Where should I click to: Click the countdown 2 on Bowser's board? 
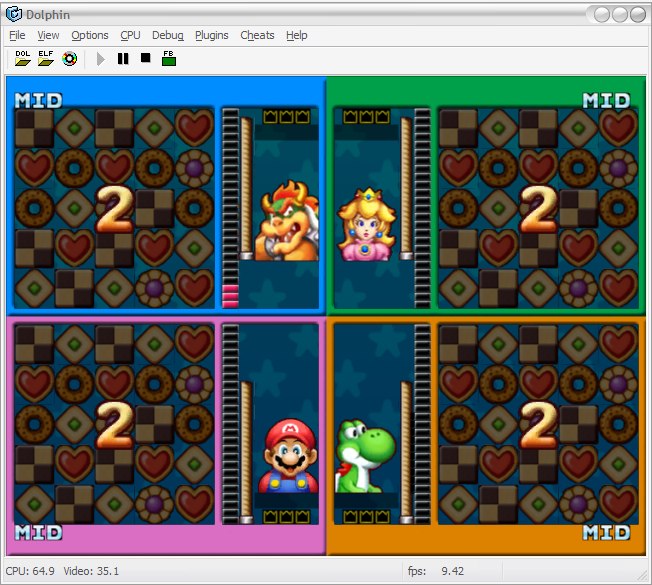point(114,209)
